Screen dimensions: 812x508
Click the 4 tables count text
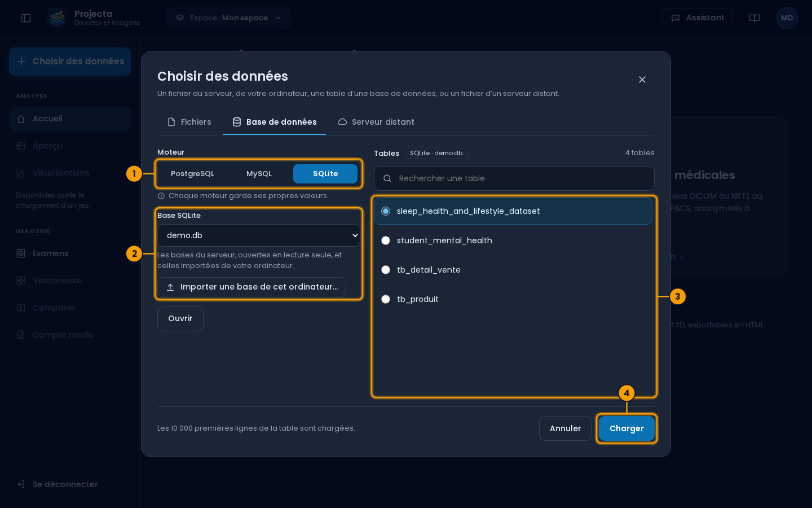(640, 153)
